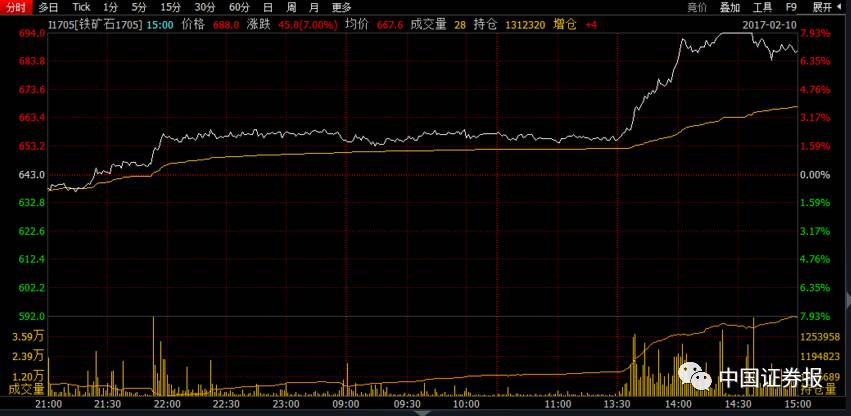Switch to the 1分 one-minute period

pos(110,7)
